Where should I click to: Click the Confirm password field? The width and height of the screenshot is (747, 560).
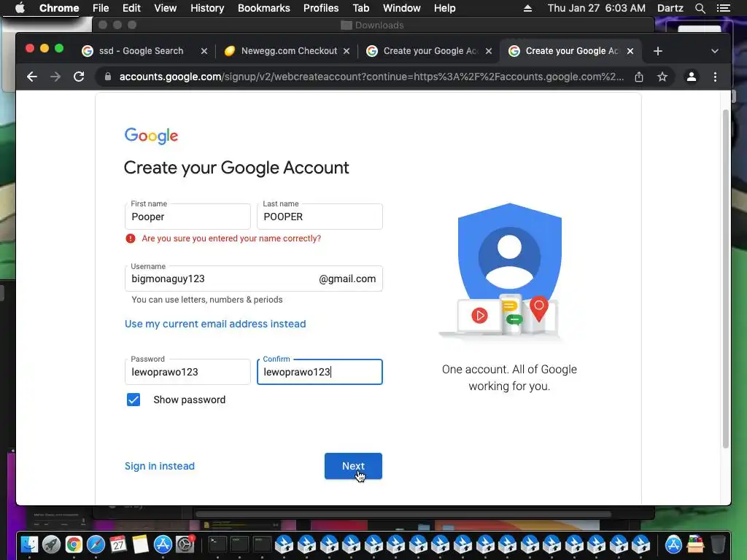(x=320, y=372)
